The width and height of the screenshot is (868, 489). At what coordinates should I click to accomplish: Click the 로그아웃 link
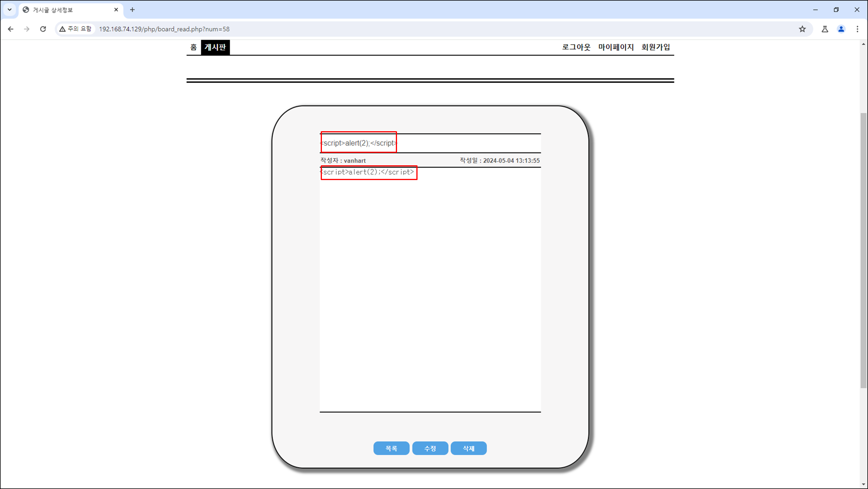pos(576,47)
